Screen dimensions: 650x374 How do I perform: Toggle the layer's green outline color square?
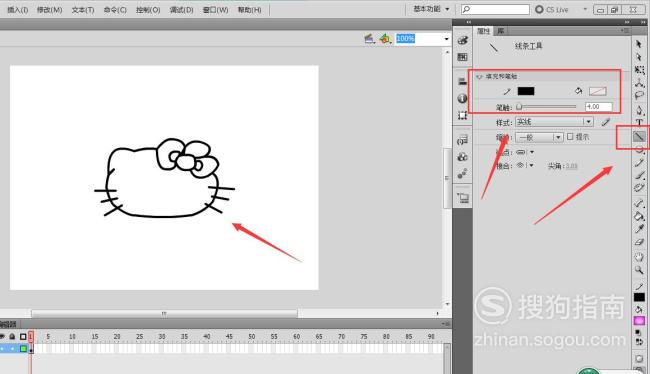[x=23, y=349]
